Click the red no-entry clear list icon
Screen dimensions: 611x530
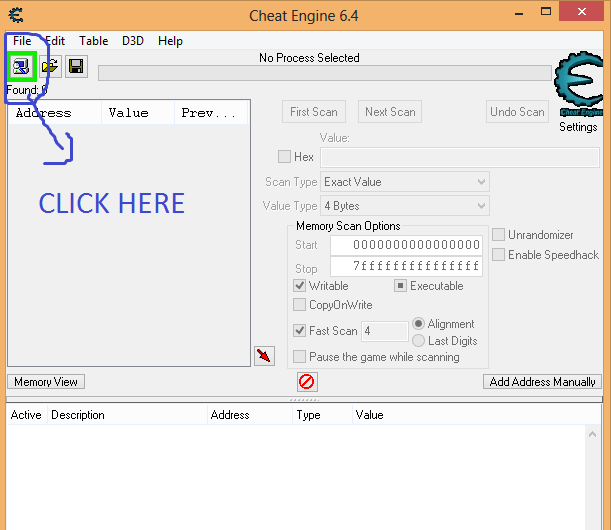click(x=307, y=382)
